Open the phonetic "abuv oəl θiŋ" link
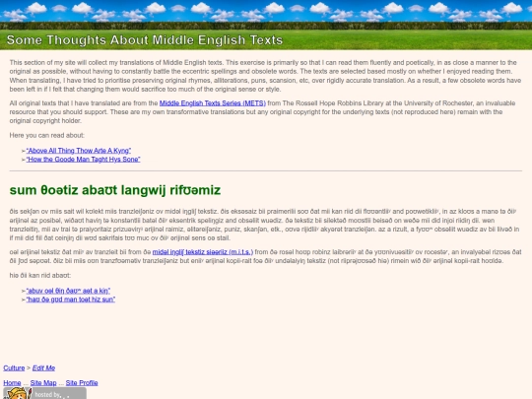532x399 pixels. point(68,291)
